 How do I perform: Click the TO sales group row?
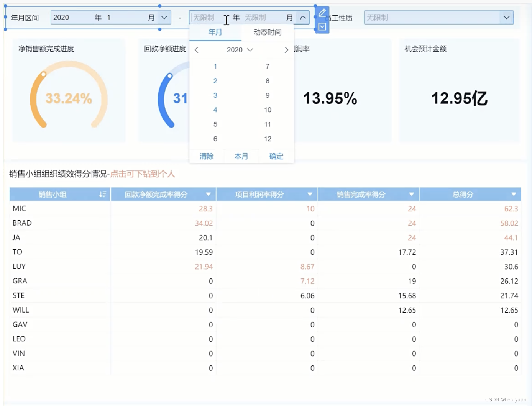[265, 252]
